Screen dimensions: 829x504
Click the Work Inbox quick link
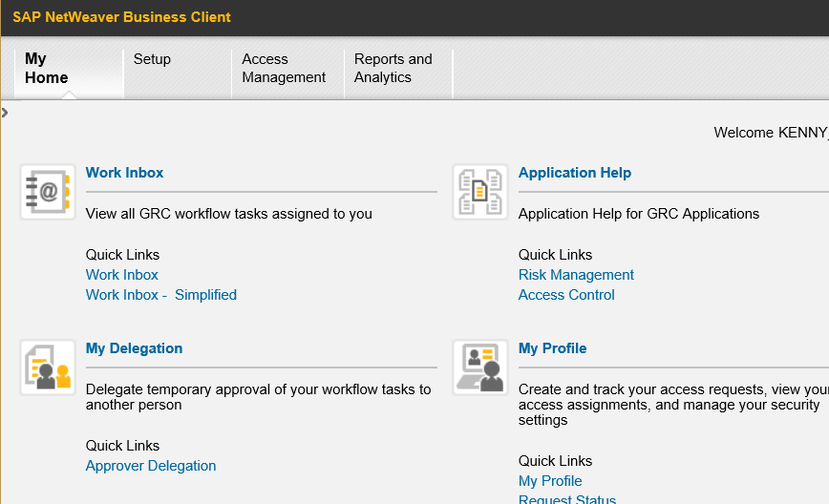coord(121,275)
